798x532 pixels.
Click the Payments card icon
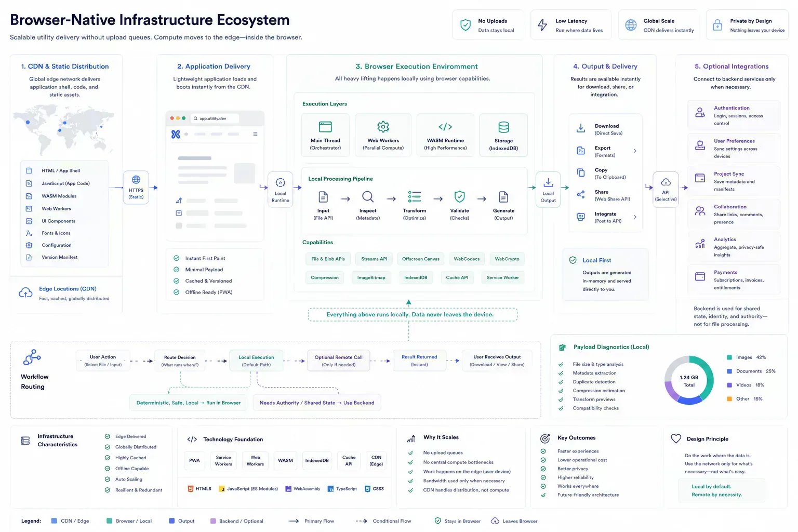pos(700,276)
